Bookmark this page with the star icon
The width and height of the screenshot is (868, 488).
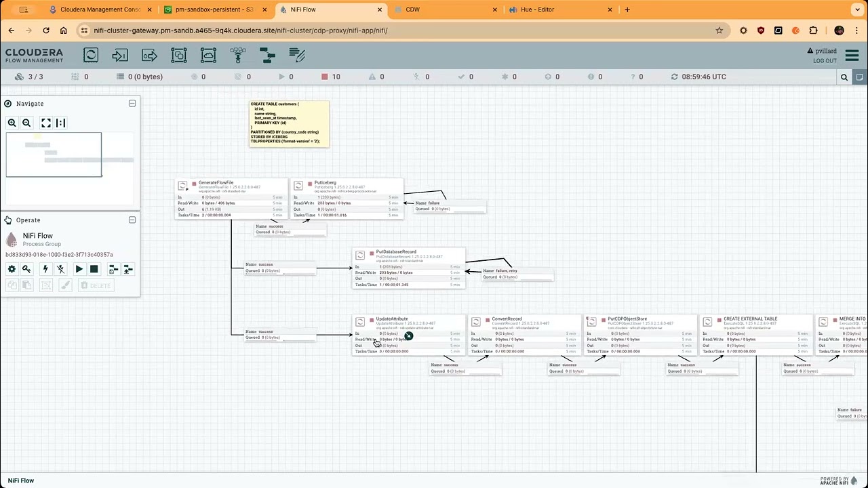pos(719,30)
